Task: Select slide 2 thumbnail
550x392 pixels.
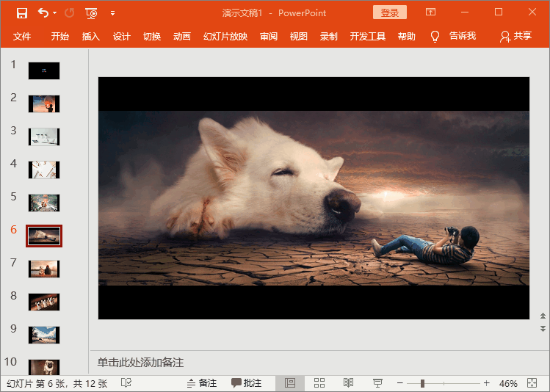Action: tap(44, 104)
